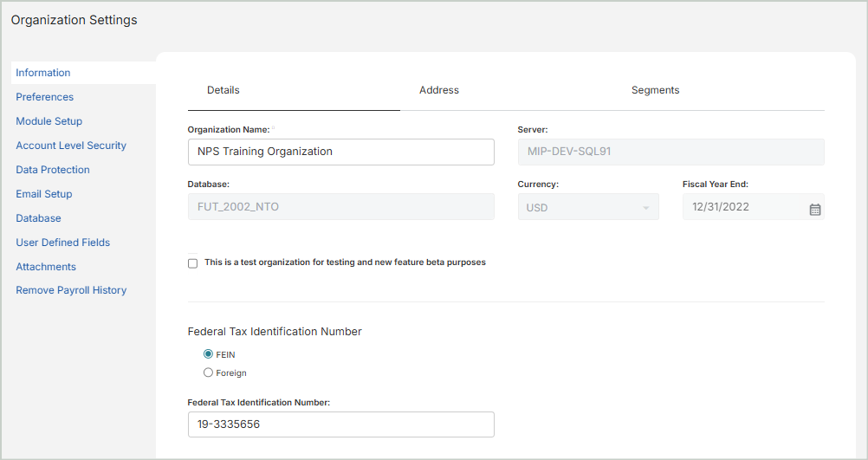Open the Details tab

[x=223, y=90]
